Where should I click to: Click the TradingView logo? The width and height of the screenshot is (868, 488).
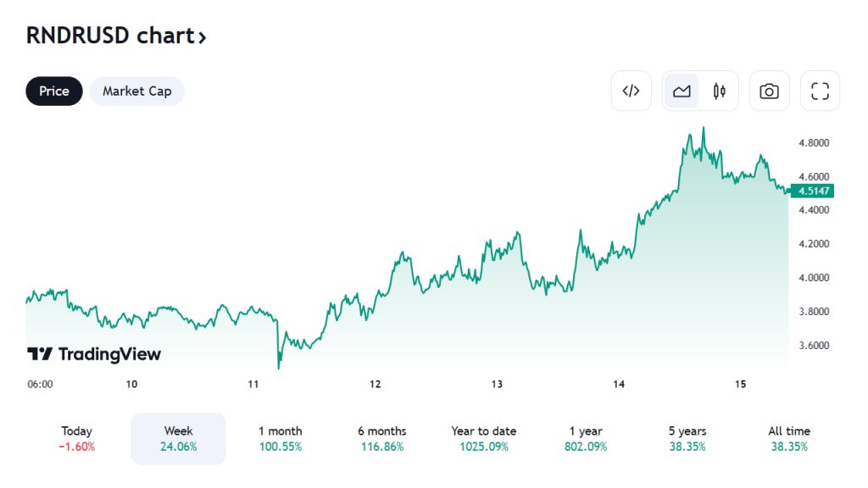[x=94, y=354]
